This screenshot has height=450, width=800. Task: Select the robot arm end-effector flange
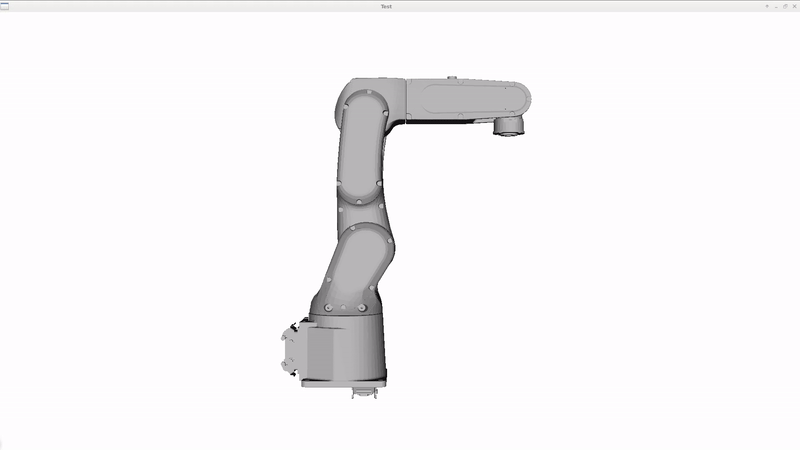click(x=509, y=127)
